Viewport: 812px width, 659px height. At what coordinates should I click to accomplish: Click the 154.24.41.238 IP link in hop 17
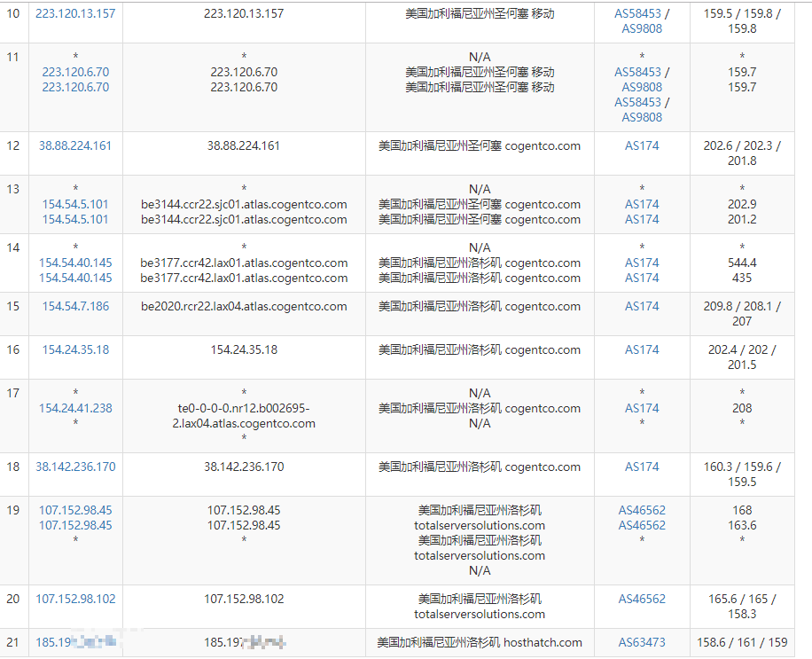(75, 408)
